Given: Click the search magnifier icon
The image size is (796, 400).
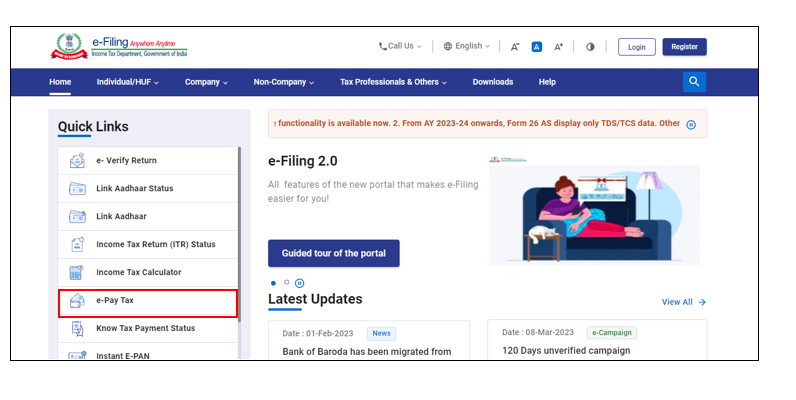Looking at the screenshot, I should point(694,82).
